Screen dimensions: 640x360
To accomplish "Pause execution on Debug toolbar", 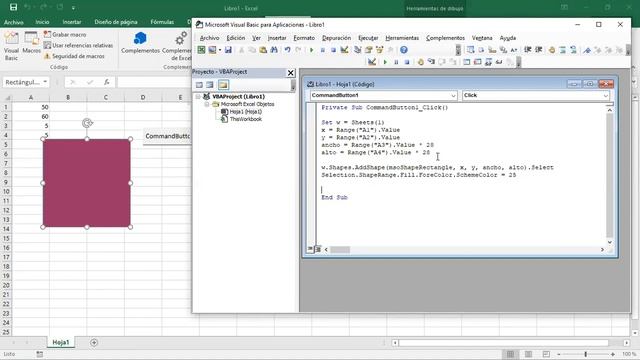I will [x=396, y=62].
